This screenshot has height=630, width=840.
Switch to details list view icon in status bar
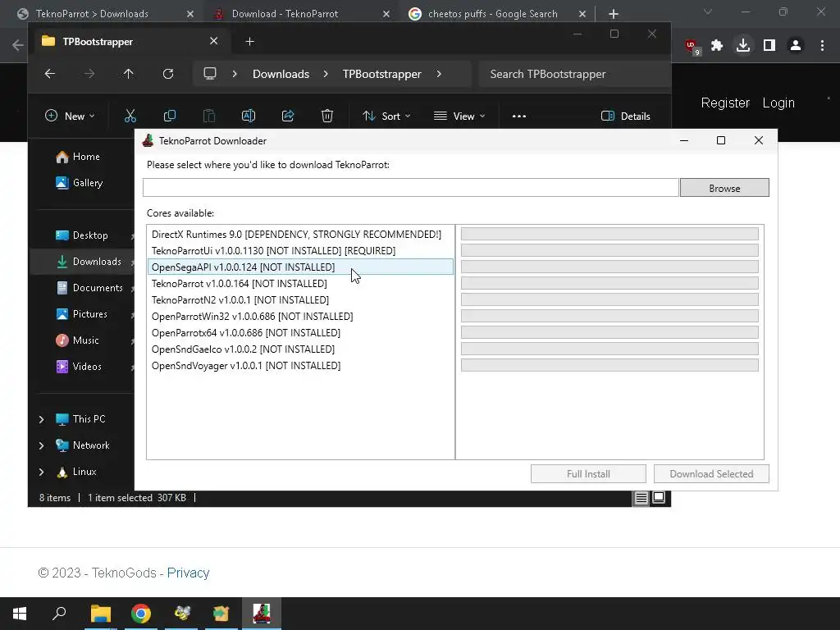tap(641, 498)
